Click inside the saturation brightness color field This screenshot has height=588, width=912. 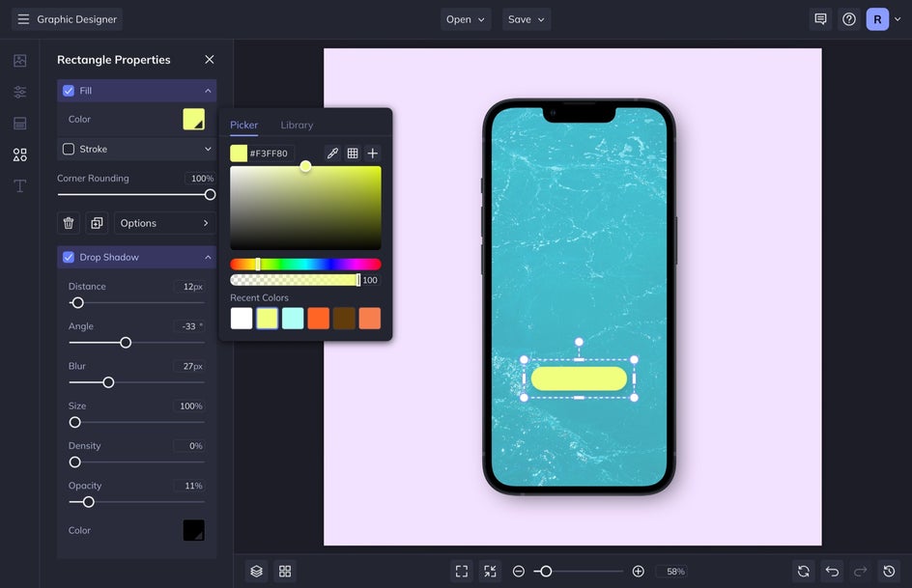pos(305,208)
